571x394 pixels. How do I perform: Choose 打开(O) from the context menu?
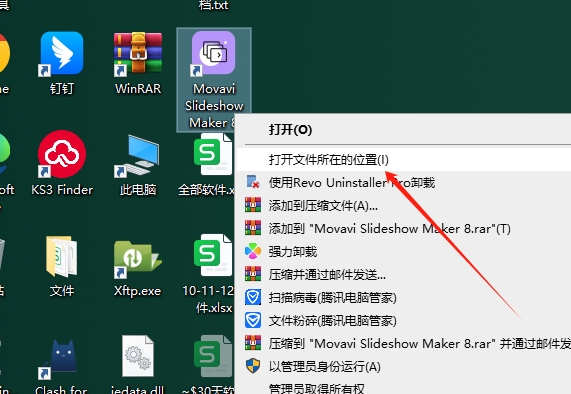coord(404,130)
